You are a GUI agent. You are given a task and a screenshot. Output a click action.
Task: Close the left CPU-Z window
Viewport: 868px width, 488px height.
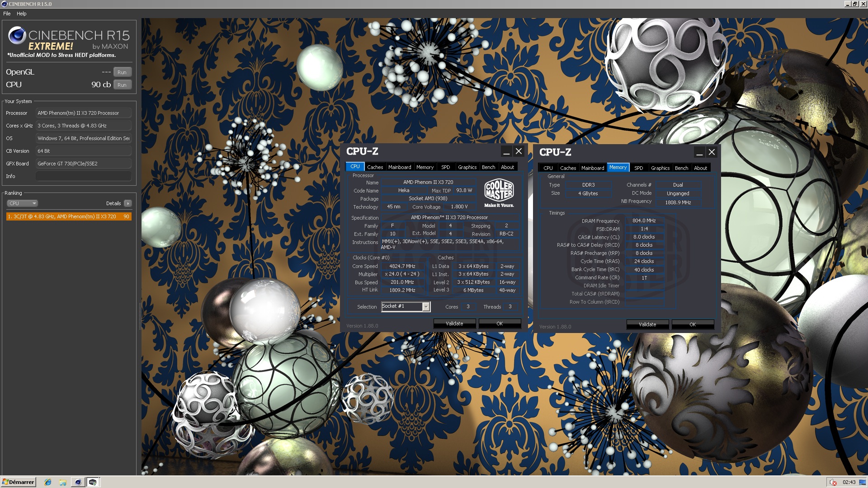[x=519, y=152]
